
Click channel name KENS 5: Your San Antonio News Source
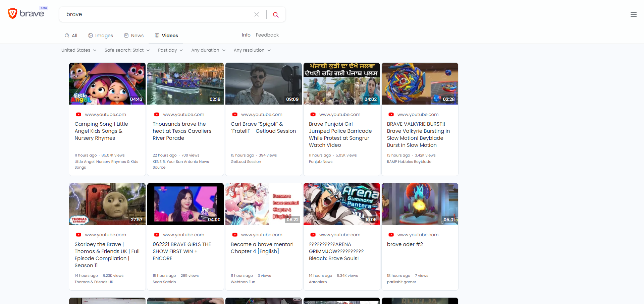(180, 164)
